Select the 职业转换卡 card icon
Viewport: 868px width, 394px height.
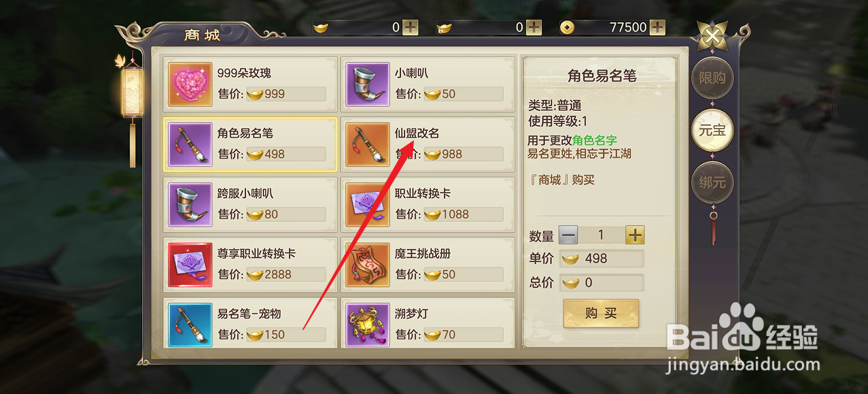368,204
